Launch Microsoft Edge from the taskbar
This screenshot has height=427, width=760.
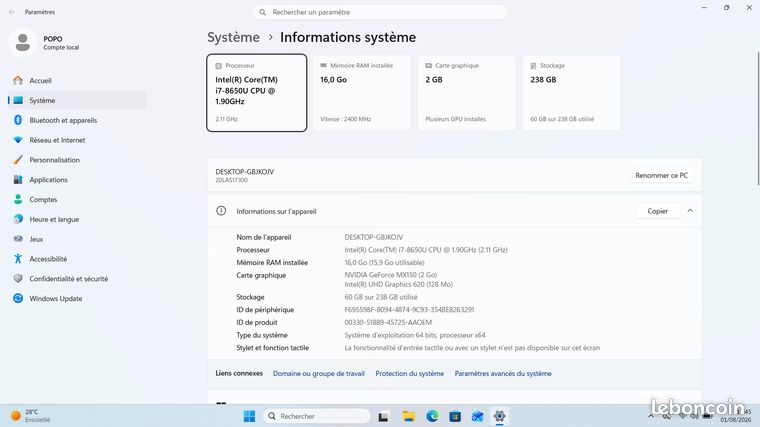click(432, 416)
